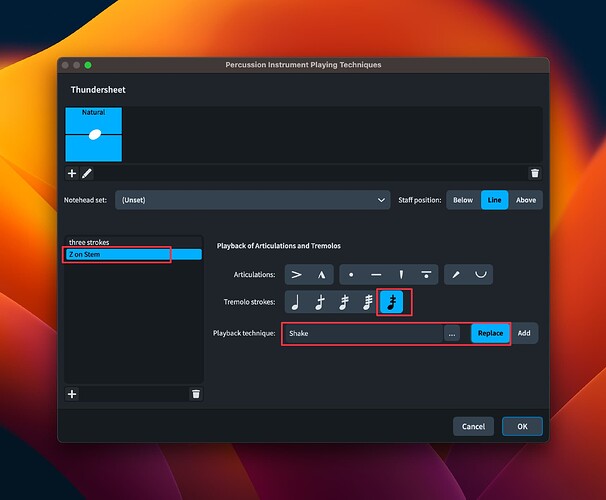
Task: Open the Notehead set dropdown
Action: coord(252,200)
